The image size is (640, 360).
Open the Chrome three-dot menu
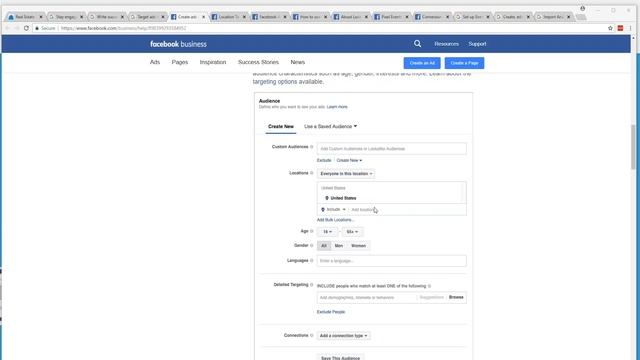[631, 28]
